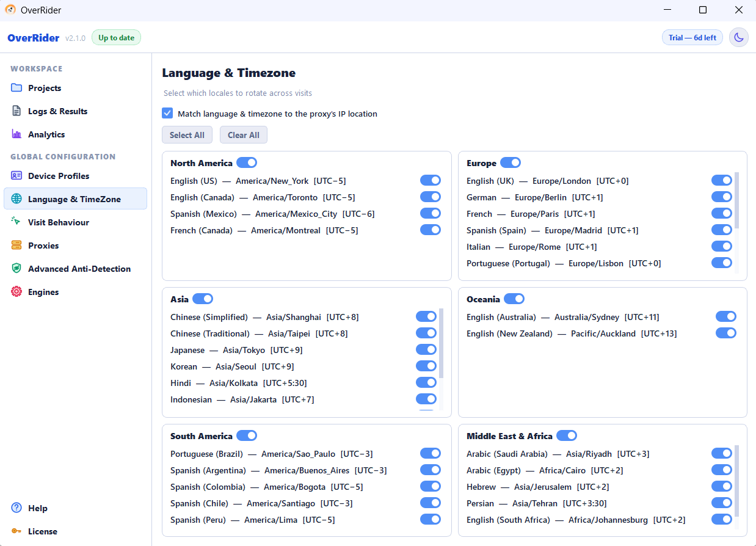Toggle the Asia region switch
756x546 pixels.
203,299
